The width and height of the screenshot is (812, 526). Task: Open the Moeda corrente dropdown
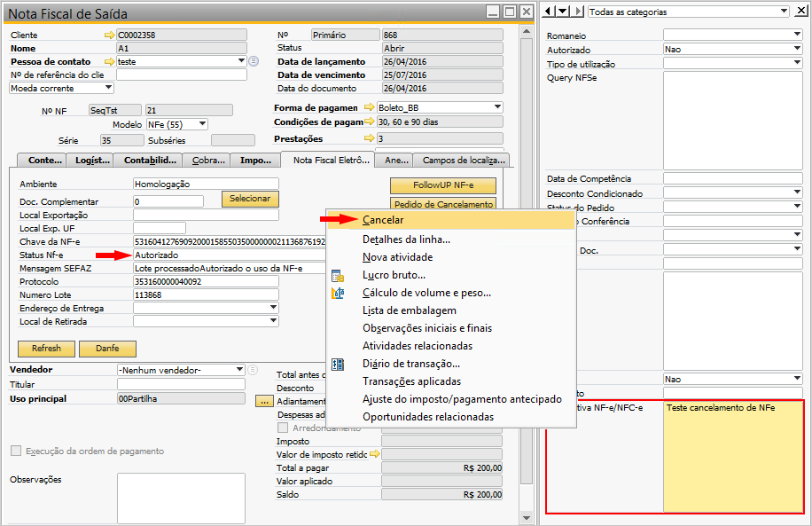pos(108,88)
